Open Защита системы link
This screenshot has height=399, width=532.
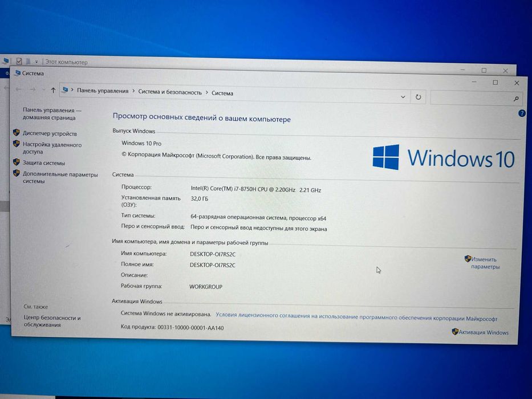click(44, 163)
